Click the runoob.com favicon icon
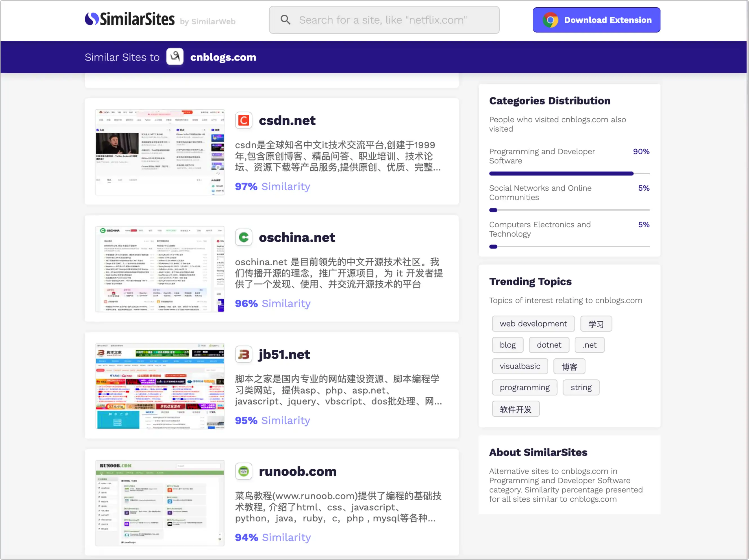 [243, 471]
